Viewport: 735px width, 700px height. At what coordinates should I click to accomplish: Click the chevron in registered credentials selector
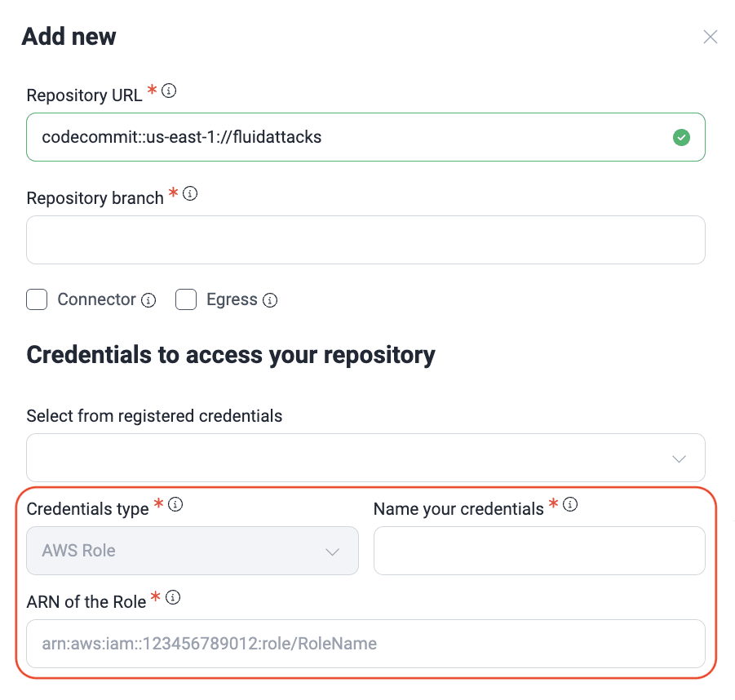[x=679, y=459]
